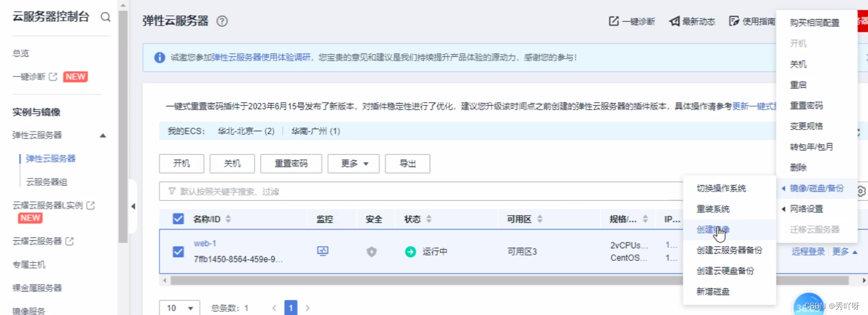Collapse the 弹性云服务器 sidebar group
Image resolution: width=868 pixels, height=315 pixels.
click(x=103, y=135)
